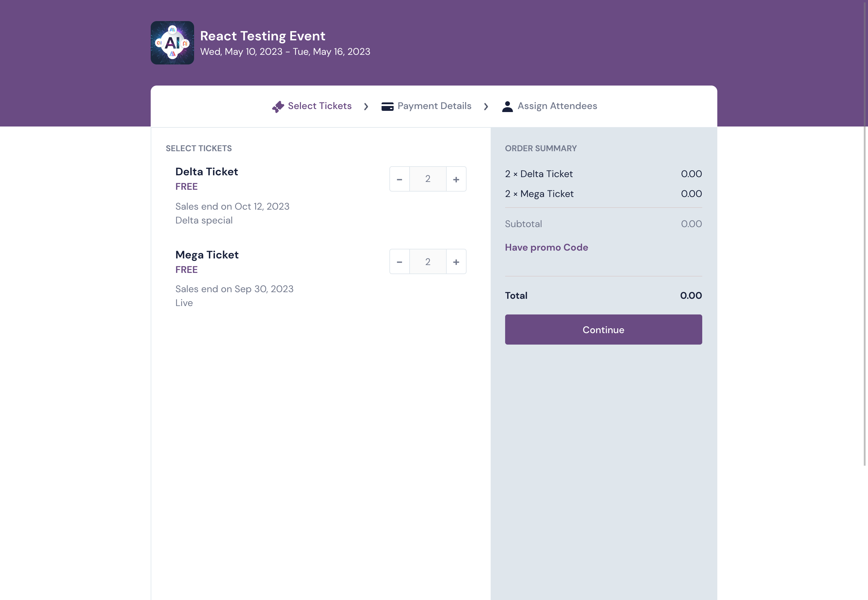Click Have promo Code link
This screenshot has height=600, width=868.
click(x=546, y=247)
